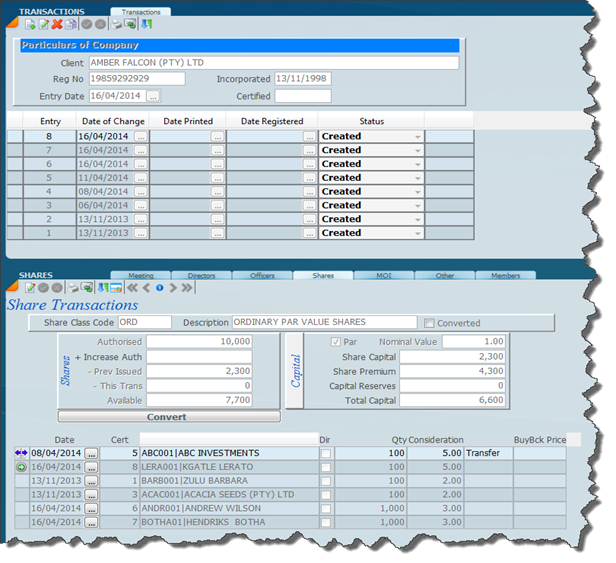Open Status dropdown for entry 5
The width and height of the screenshot is (616, 563).
(417, 178)
